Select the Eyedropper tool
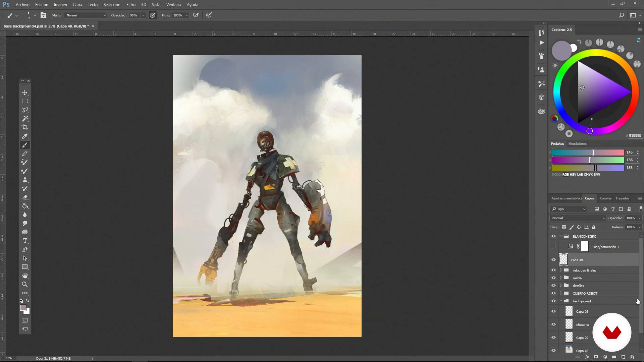Viewport: 644px width, 362px height. point(25,136)
